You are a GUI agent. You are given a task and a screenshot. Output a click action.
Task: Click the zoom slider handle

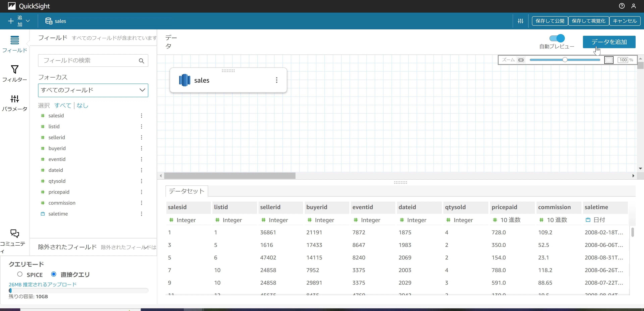pyautogui.click(x=565, y=60)
